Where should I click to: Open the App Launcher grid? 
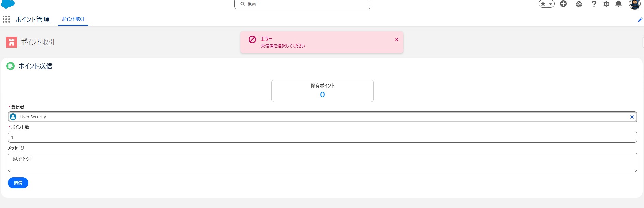coord(6,19)
